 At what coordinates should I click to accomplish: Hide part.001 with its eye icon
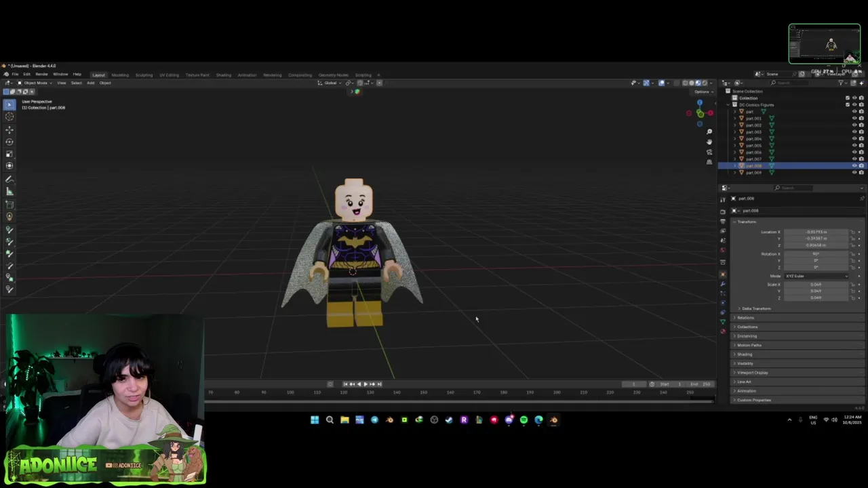pos(854,118)
